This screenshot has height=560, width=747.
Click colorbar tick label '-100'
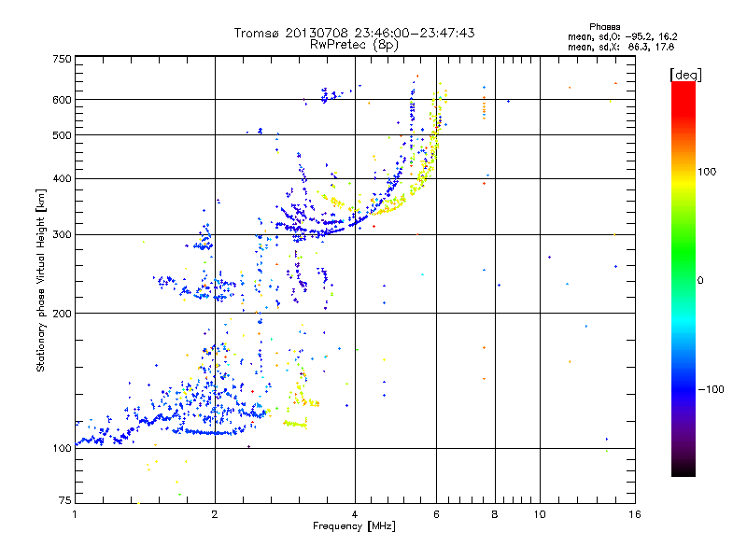point(711,389)
